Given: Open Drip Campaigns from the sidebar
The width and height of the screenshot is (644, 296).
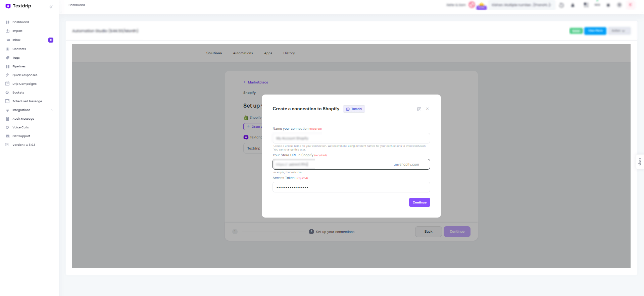Looking at the screenshot, I should pos(24,84).
